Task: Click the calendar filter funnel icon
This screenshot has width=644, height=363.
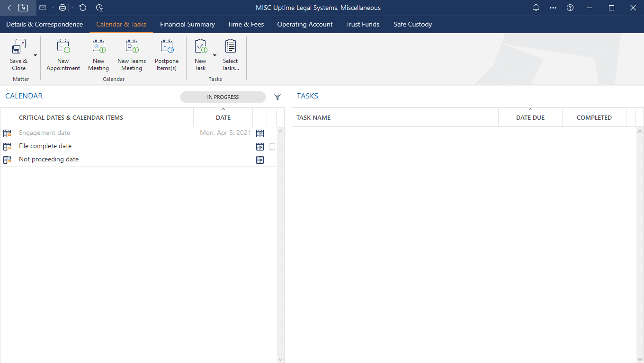Action: click(277, 97)
